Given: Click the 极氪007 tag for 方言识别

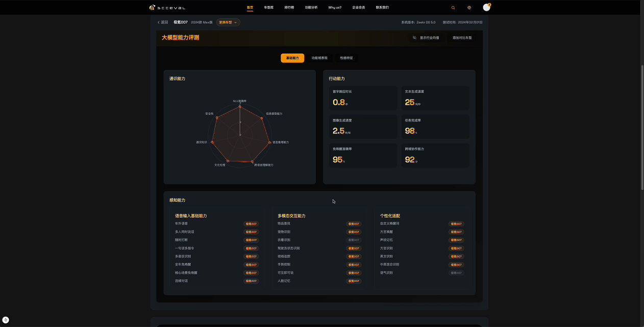Looking at the screenshot, I should (456, 248).
